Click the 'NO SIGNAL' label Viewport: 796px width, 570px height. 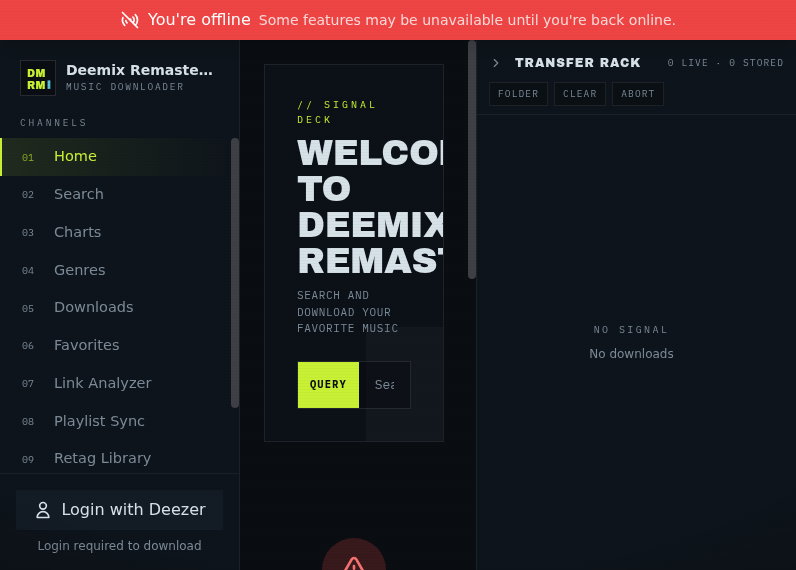[x=631, y=330]
